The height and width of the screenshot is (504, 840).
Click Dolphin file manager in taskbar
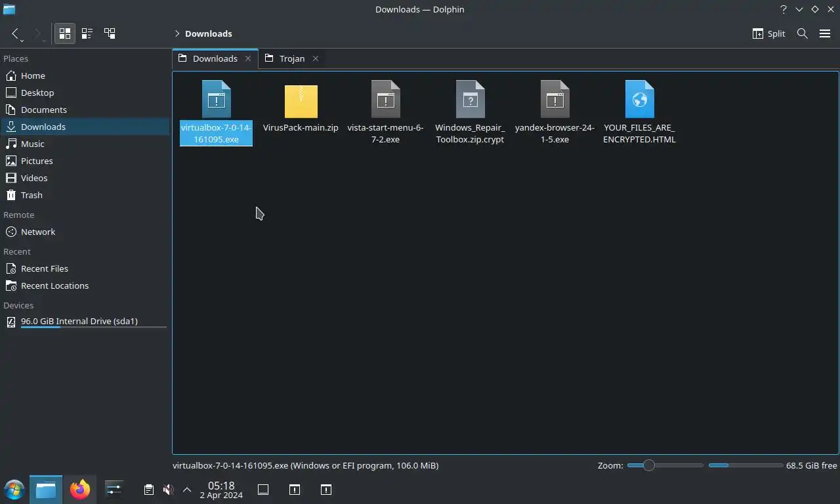click(x=46, y=490)
